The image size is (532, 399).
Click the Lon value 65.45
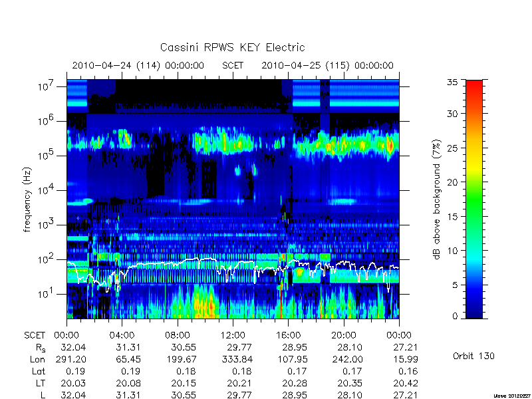[x=128, y=359]
